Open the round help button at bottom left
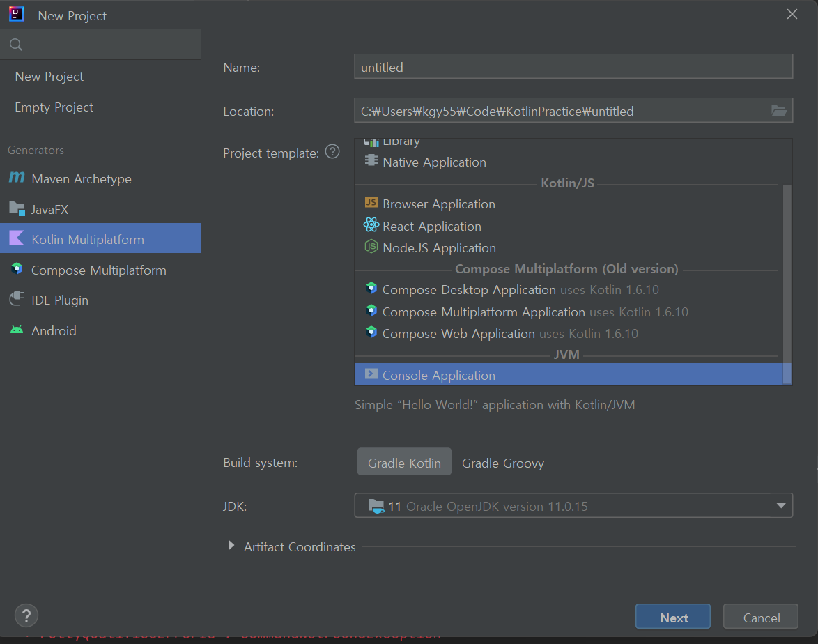Viewport: 818px width, 644px height. click(x=26, y=616)
